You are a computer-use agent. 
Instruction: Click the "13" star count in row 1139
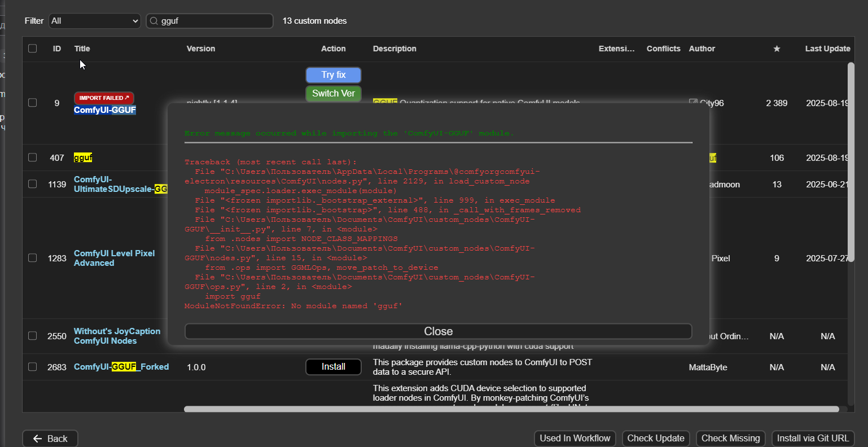pos(777,184)
